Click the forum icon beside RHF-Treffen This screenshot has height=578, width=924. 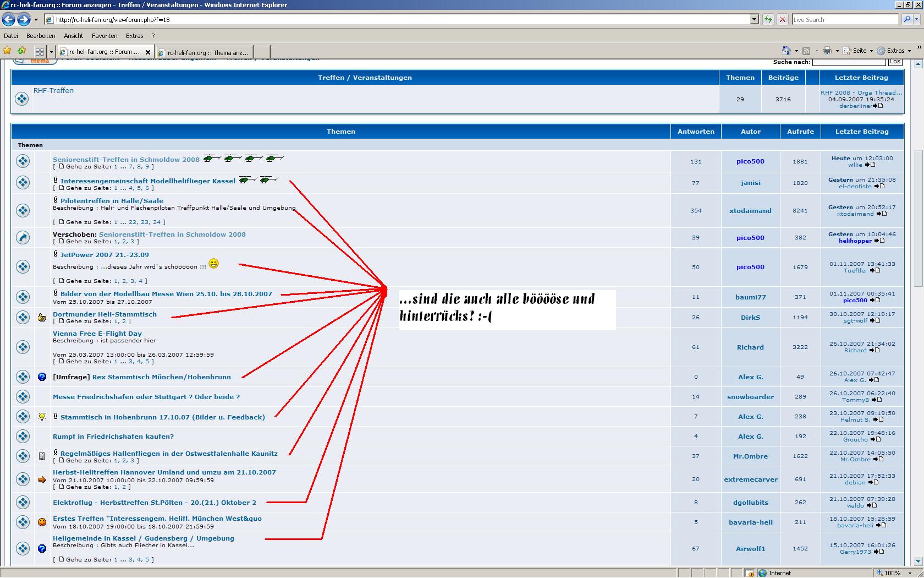coord(21,99)
